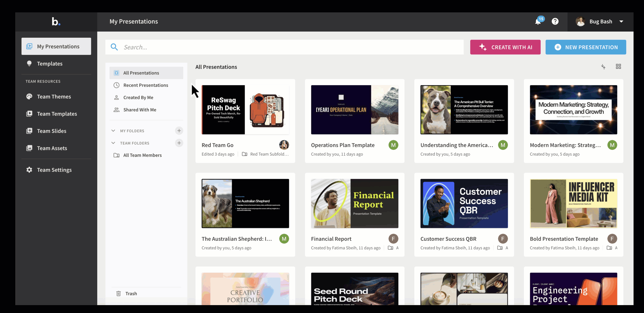
Task: Open the Modern Marketing presentation thumbnail
Action: [573, 110]
